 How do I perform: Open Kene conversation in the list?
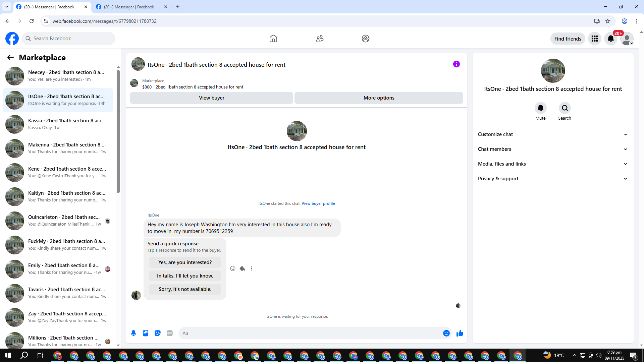(58, 173)
